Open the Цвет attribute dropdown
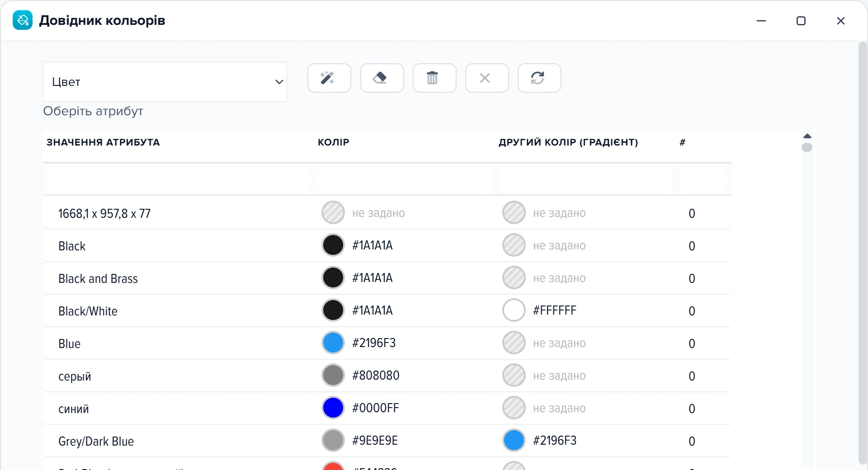This screenshot has height=470, width=868. (x=165, y=82)
